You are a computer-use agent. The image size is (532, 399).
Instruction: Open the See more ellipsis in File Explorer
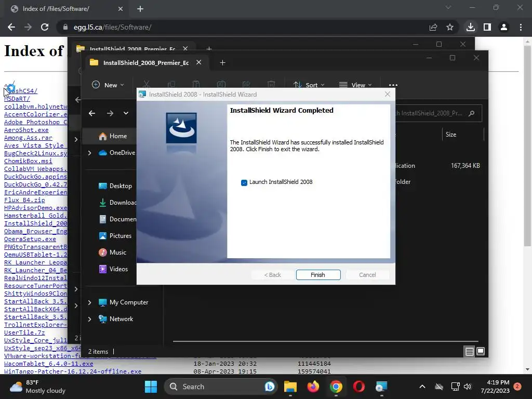[x=393, y=85]
